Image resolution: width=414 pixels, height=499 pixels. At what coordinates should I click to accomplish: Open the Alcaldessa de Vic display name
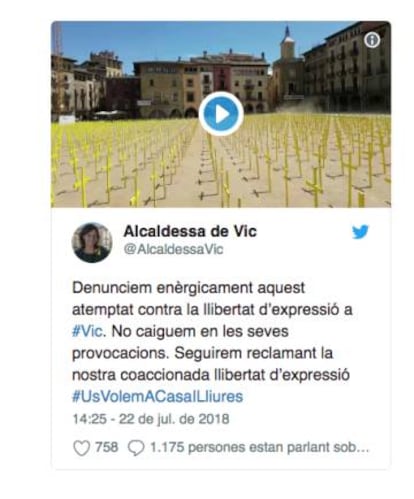click(190, 231)
